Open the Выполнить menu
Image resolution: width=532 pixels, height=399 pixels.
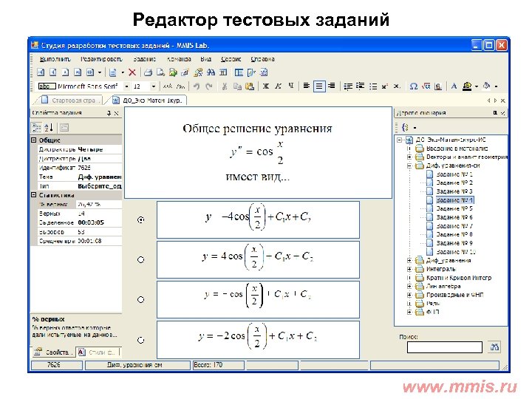click(55, 59)
